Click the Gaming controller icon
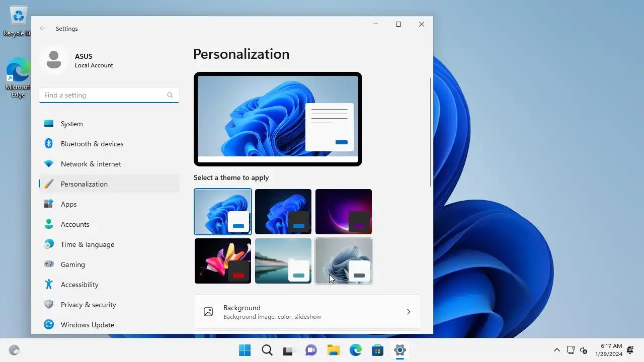The image size is (644, 362). coord(49,264)
